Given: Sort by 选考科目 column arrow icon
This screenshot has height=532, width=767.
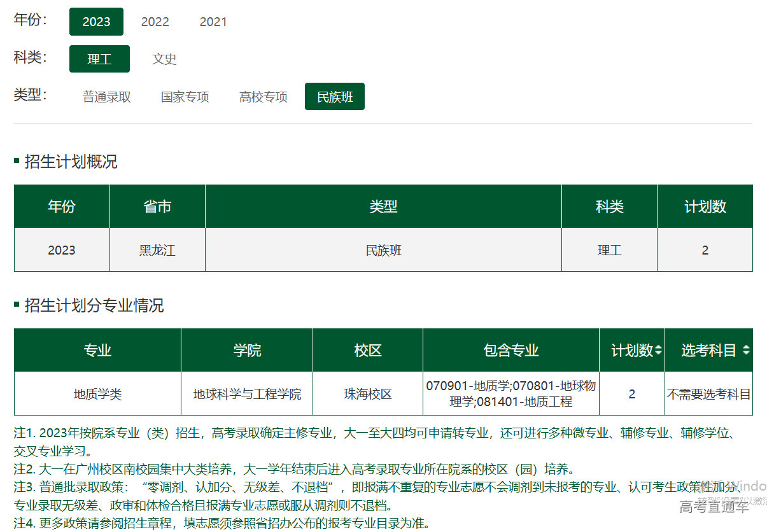Looking at the screenshot, I should pos(745,351).
